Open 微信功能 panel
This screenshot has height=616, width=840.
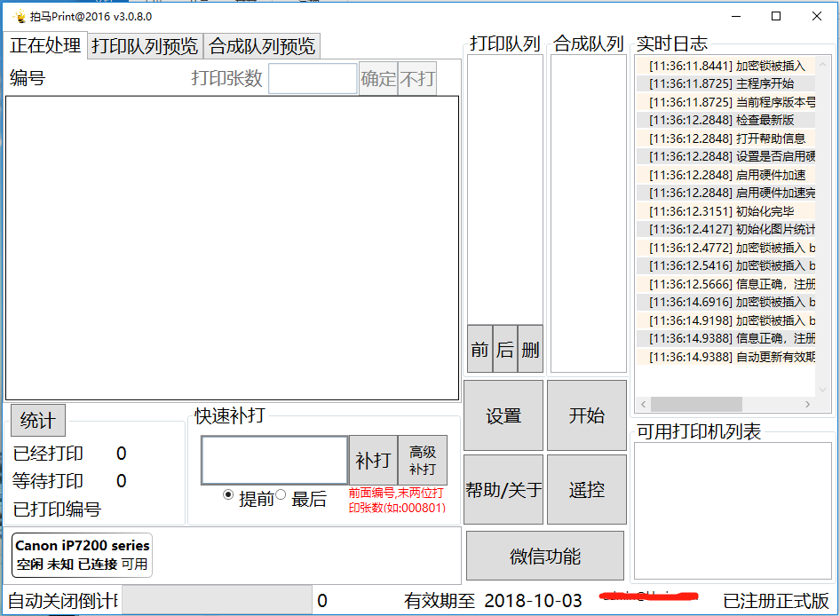click(x=545, y=557)
